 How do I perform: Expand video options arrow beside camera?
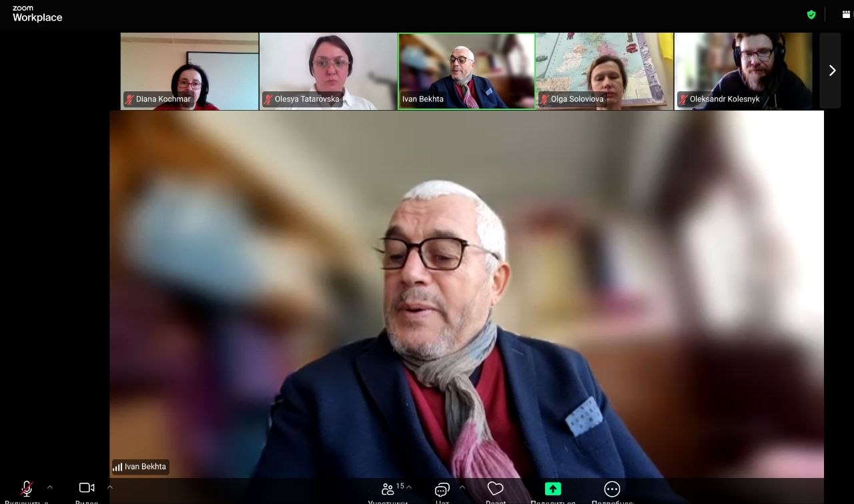point(110,487)
